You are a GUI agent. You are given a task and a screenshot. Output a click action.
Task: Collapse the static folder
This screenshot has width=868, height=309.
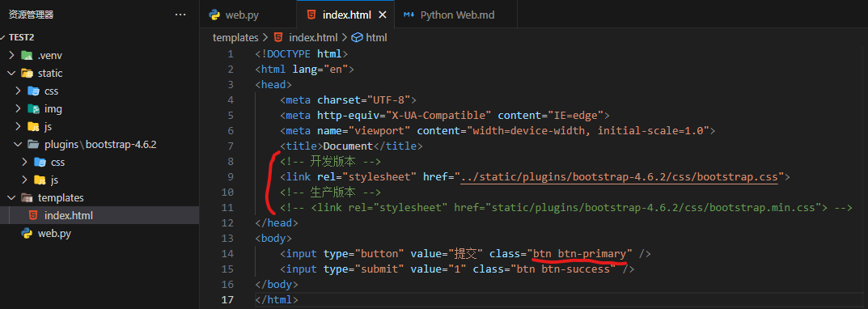tap(11, 73)
